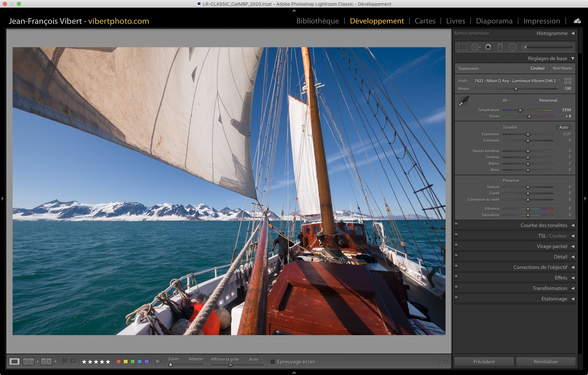The height and width of the screenshot is (375, 588).
Task: Activate the Red eye correction tool
Action: point(488,47)
